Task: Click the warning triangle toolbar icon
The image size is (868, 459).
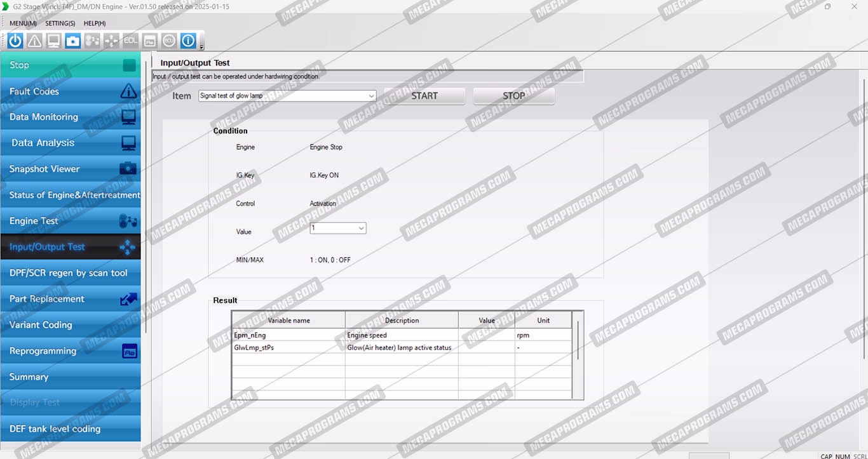Action: click(x=34, y=41)
